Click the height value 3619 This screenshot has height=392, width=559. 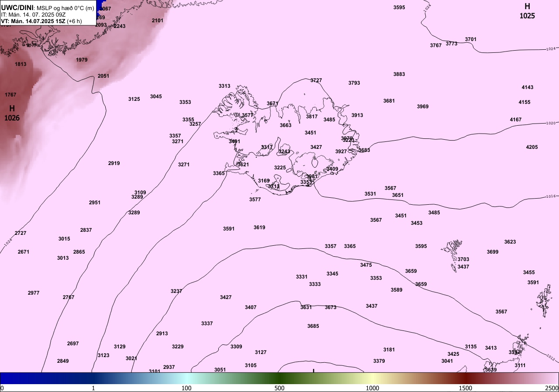(x=259, y=227)
